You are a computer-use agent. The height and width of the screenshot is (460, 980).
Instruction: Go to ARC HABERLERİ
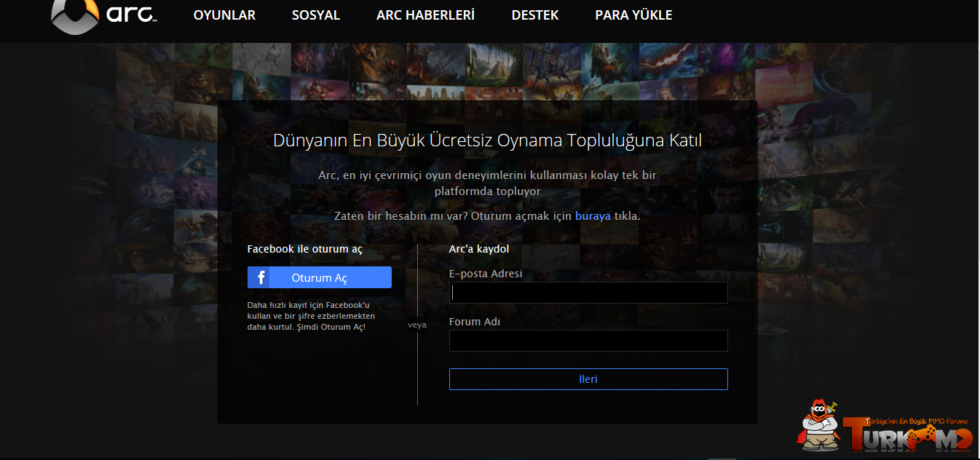[425, 15]
